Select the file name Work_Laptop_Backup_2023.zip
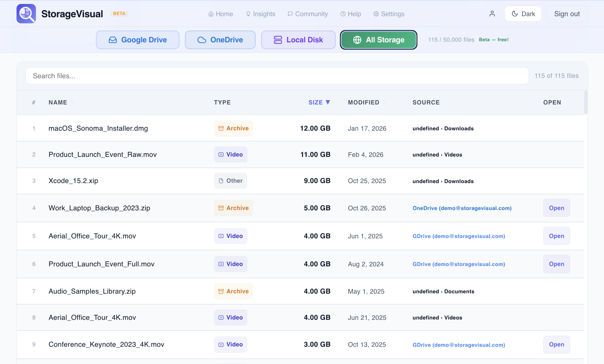Image resolution: width=604 pixels, height=364 pixels. [x=99, y=208]
